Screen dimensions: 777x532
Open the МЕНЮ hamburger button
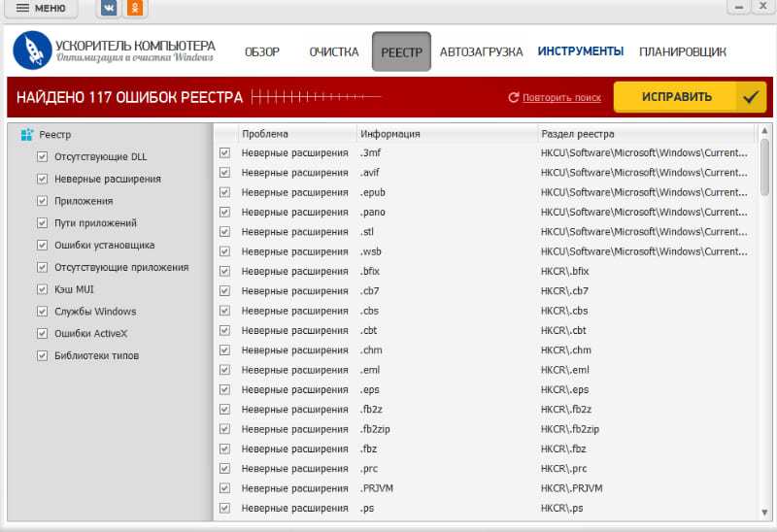[x=41, y=9]
